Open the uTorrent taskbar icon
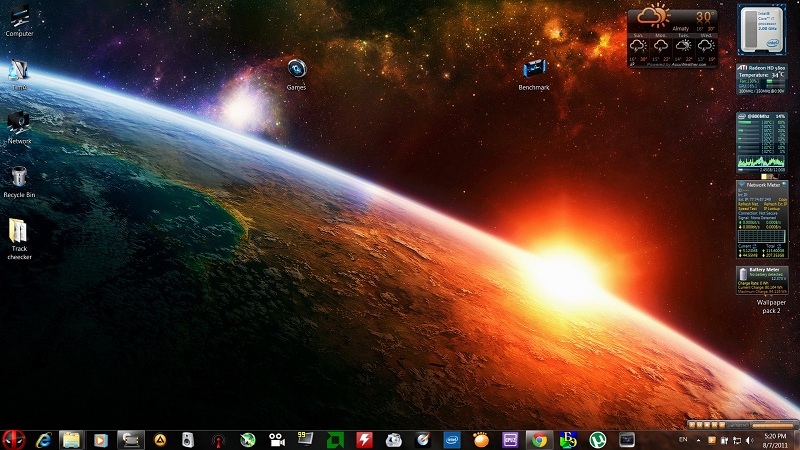The height and width of the screenshot is (450, 800). 597,440
